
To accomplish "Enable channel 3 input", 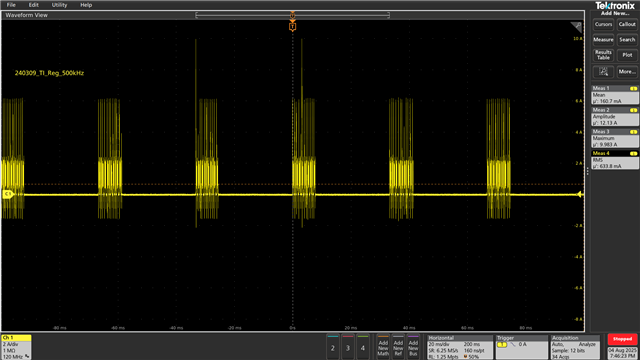I will pyautogui.click(x=348, y=347).
